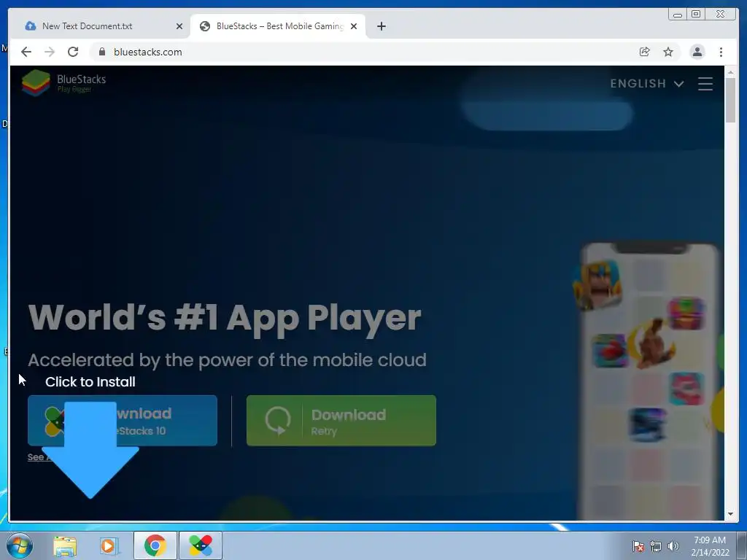This screenshot has width=747, height=560.
Task: Open the BlueStacks taskbar icon
Action: (201, 545)
